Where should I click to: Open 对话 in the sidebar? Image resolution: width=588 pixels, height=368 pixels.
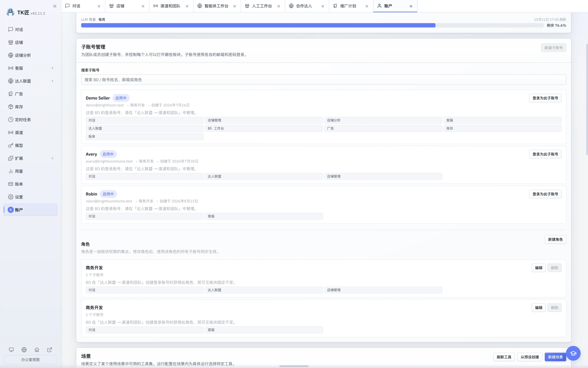coord(30,29)
